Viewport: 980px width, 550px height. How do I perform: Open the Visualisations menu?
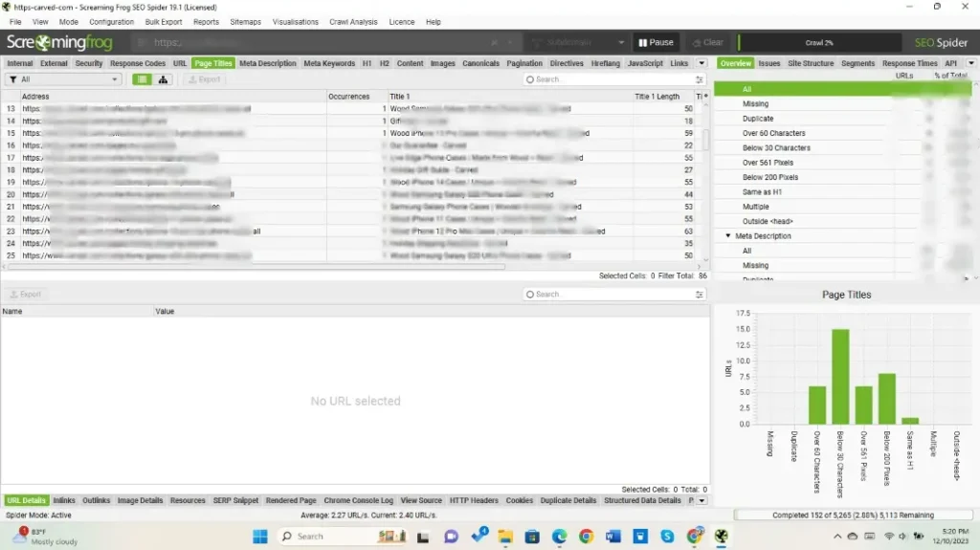295,22
